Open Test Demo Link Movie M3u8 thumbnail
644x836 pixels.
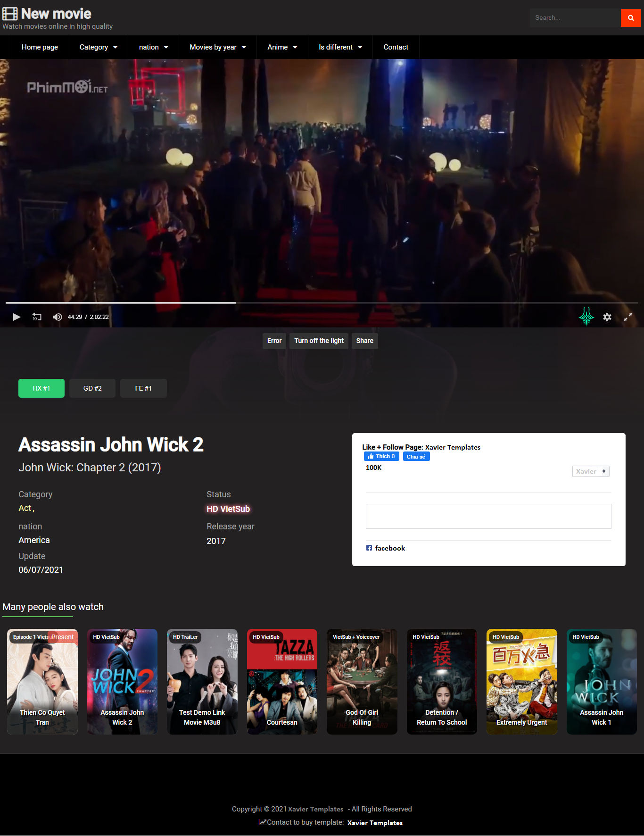click(202, 682)
